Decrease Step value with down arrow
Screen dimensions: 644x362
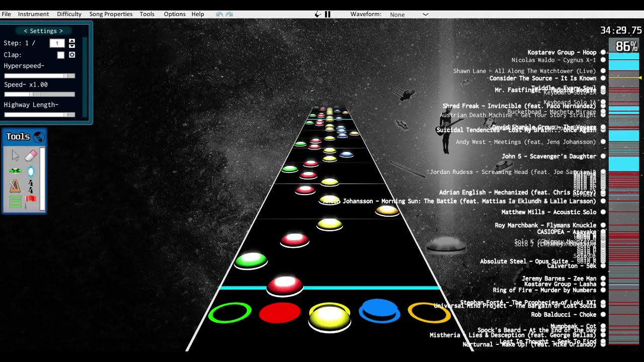(72, 46)
